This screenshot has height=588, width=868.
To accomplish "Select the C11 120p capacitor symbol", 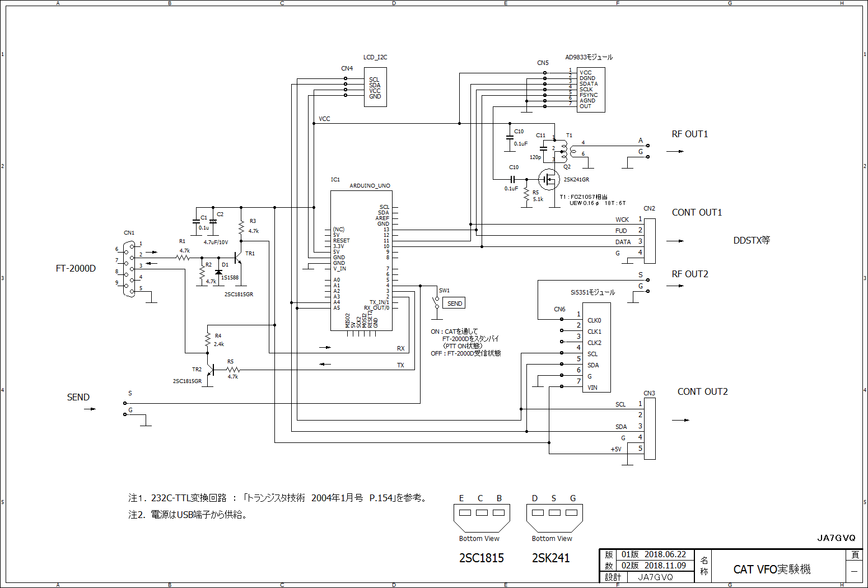I will coord(543,149).
